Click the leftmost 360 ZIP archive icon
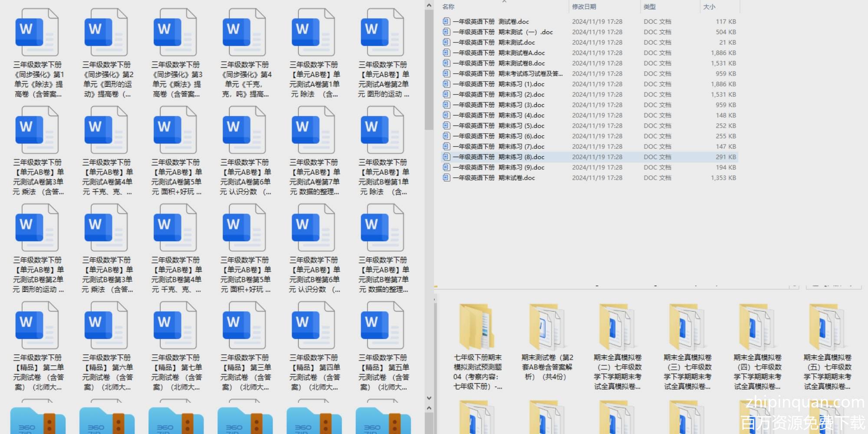868x434 pixels. (38, 420)
